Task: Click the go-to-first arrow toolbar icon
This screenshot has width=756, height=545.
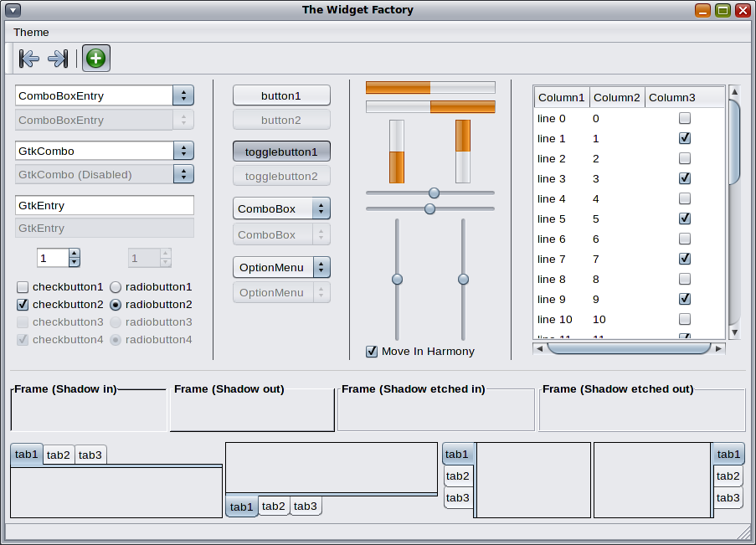Action: pos(28,59)
